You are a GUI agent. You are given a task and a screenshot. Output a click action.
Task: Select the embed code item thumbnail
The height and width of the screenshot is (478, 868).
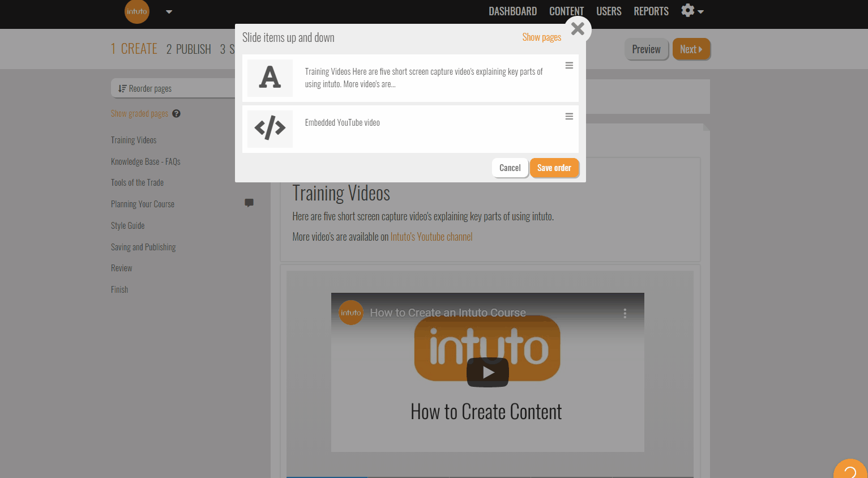pos(270,129)
